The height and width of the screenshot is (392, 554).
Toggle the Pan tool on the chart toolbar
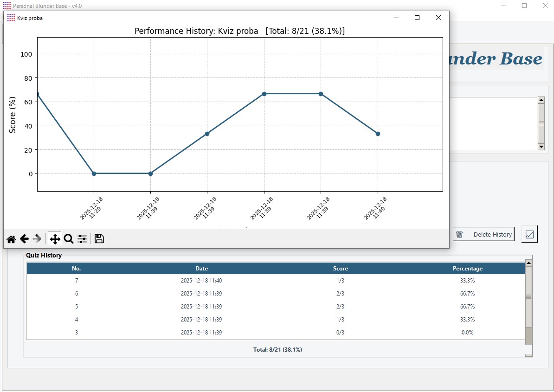click(55, 239)
